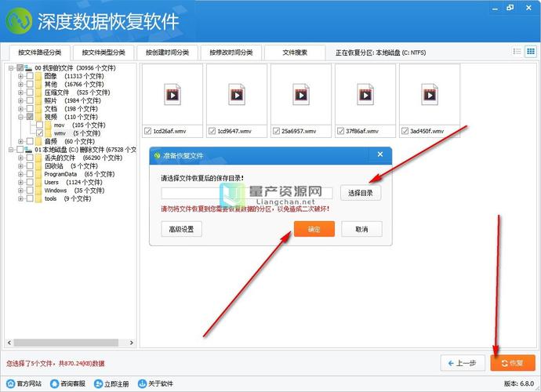Open the 按修改时间分类 tab
541x392 pixels.
231,53
